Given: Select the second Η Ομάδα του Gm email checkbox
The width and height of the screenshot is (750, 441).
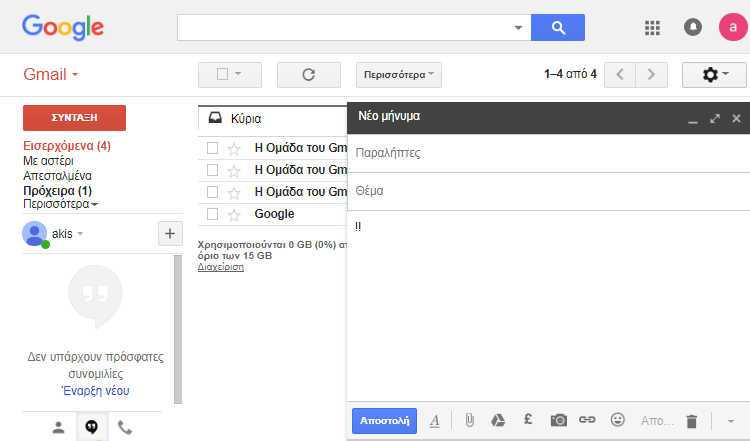Looking at the screenshot, I should [x=212, y=170].
